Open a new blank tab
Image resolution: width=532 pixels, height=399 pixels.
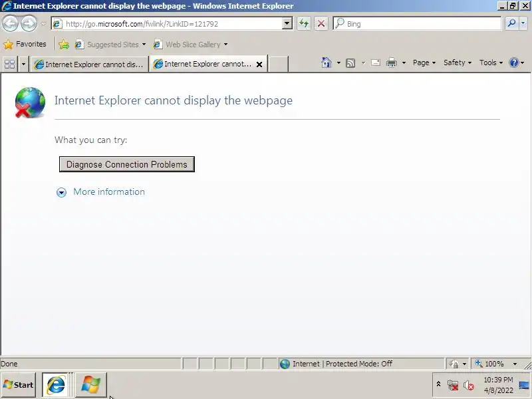tap(278, 64)
